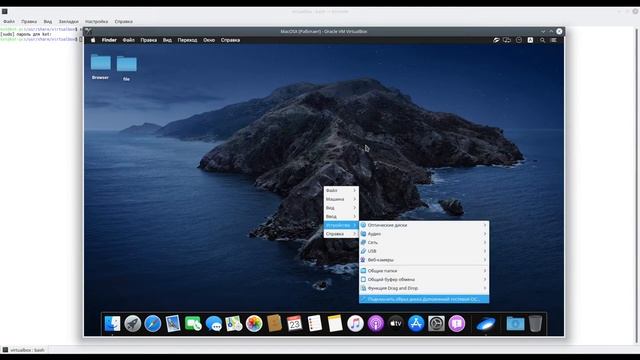Open Downloads folder in the dock
This screenshot has width=640, height=360.
(515, 324)
